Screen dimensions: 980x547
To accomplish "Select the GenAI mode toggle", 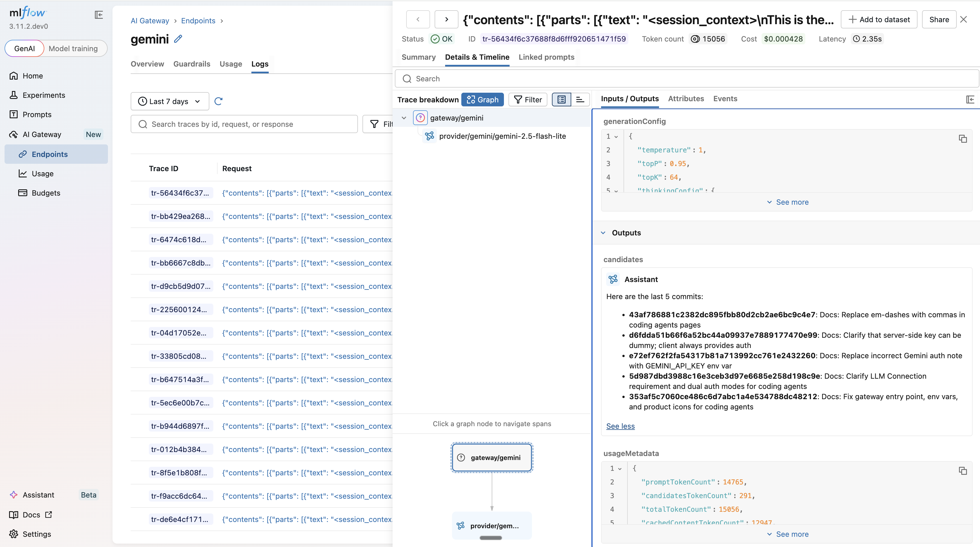I will [24, 48].
